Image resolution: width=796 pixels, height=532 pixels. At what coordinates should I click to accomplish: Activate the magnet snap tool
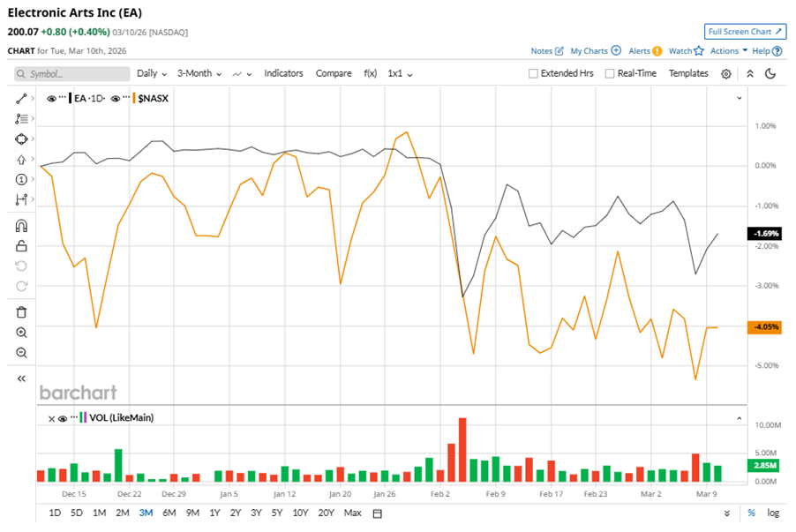pos(21,226)
